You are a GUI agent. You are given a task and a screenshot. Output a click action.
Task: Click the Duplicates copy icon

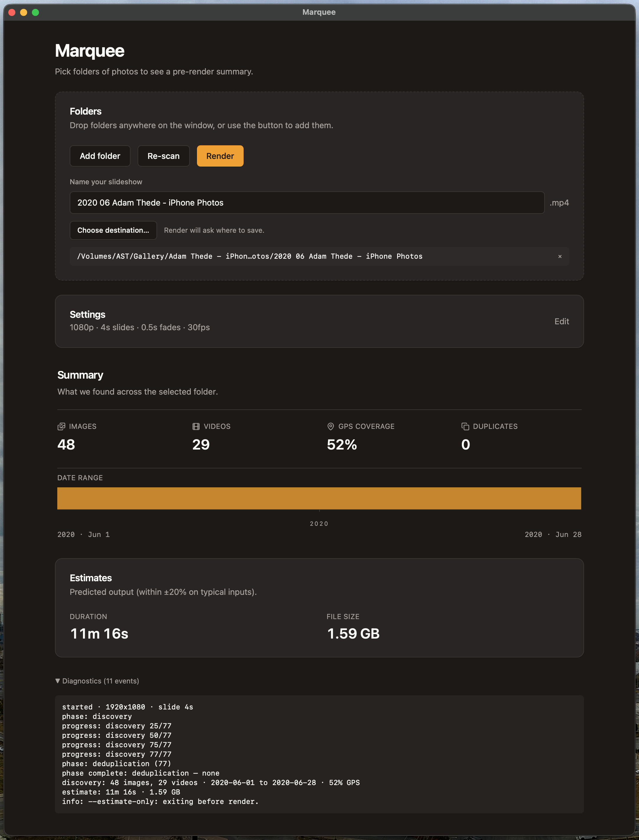(465, 426)
